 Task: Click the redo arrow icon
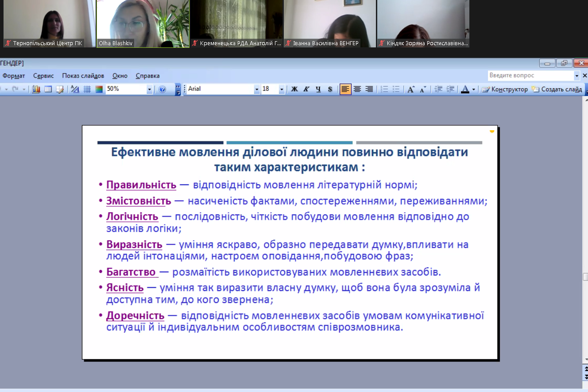click(x=15, y=89)
